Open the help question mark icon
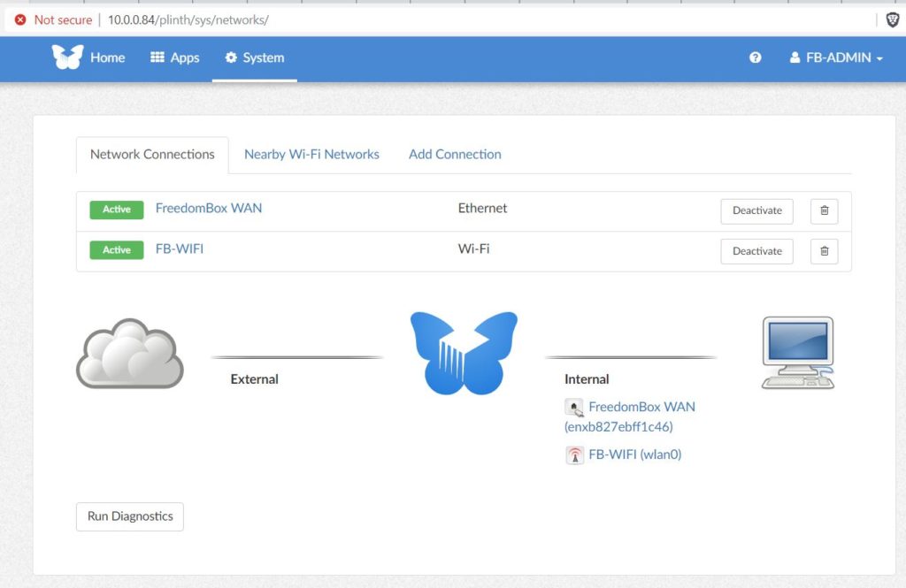Viewport: 906px width, 588px height. pyautogui.click(x=756, y=57)
